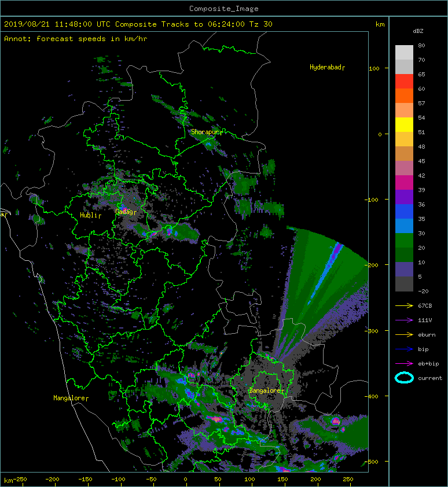Click the 'current' legend label
The height and width of the screenshot is (487, 448).
pos(430,378)
